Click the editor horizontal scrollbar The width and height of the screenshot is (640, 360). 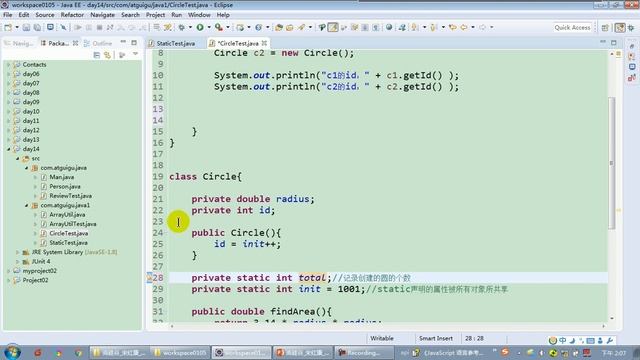387,326
